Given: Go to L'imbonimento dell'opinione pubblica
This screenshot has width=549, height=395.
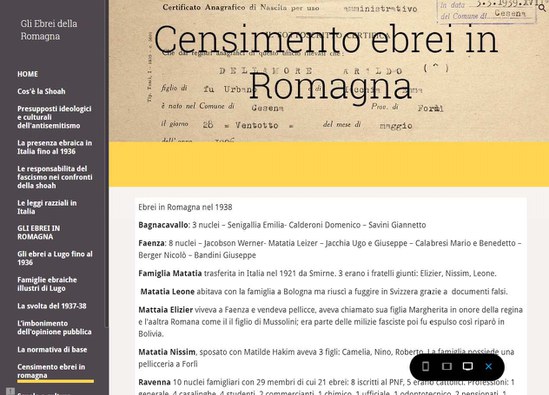Looking at the screenshot, I should click(54, 327).
